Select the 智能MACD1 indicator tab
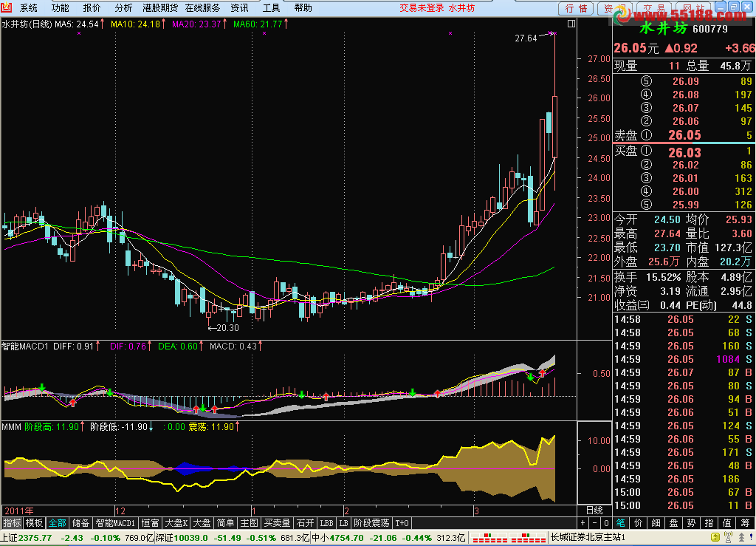This screenshot has height=546, width=756. (114, 523)
